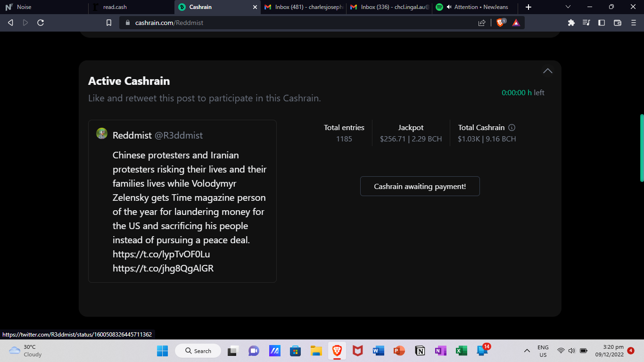Open Notion from the taskbar
This screenshot has width=644, height=362.
(x=420, y=351)
